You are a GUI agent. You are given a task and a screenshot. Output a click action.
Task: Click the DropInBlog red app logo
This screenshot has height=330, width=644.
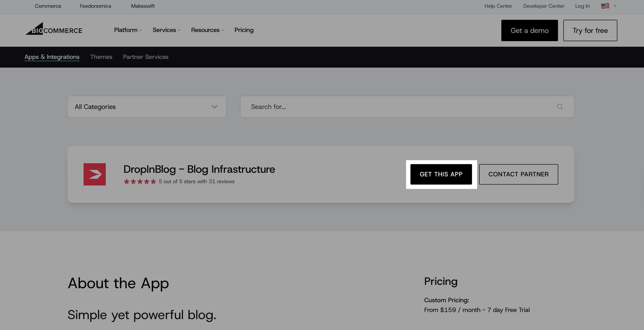click(94, 174)
